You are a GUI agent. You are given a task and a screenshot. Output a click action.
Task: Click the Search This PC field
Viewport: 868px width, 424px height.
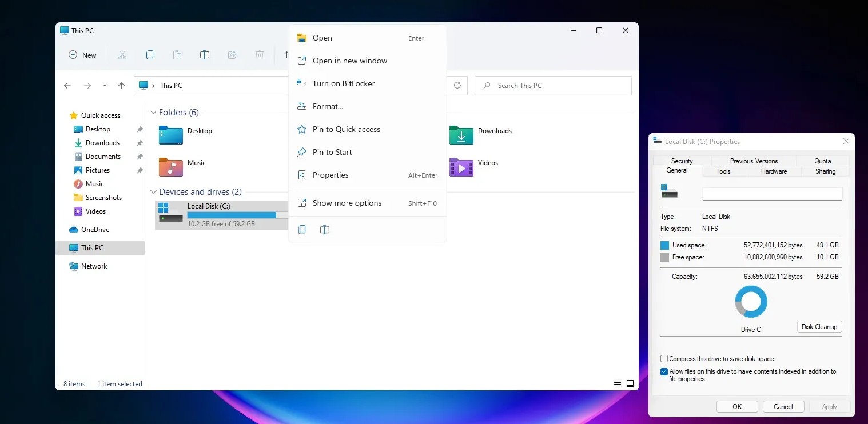tap(553, 86)
